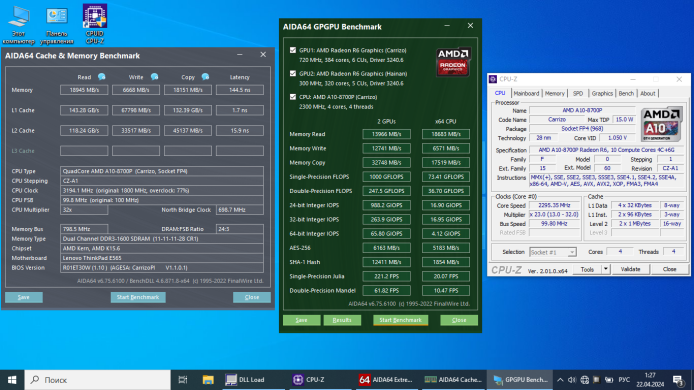The width and height of the screenshot is (694, 390).
Task: Open the Tools dropdown arrow in CPU-Z
Action: tap(605, 269)
